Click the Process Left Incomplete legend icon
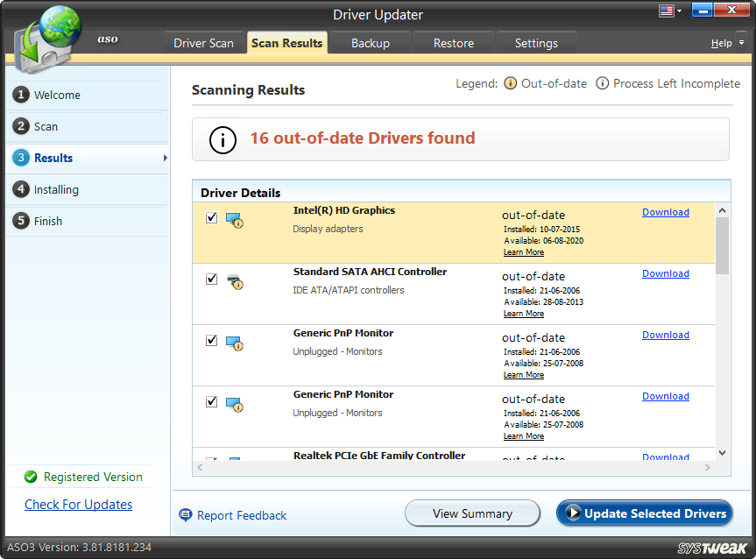Image resolution: width=756 pixels, height=559 pixels. click(x=603, y=83)
